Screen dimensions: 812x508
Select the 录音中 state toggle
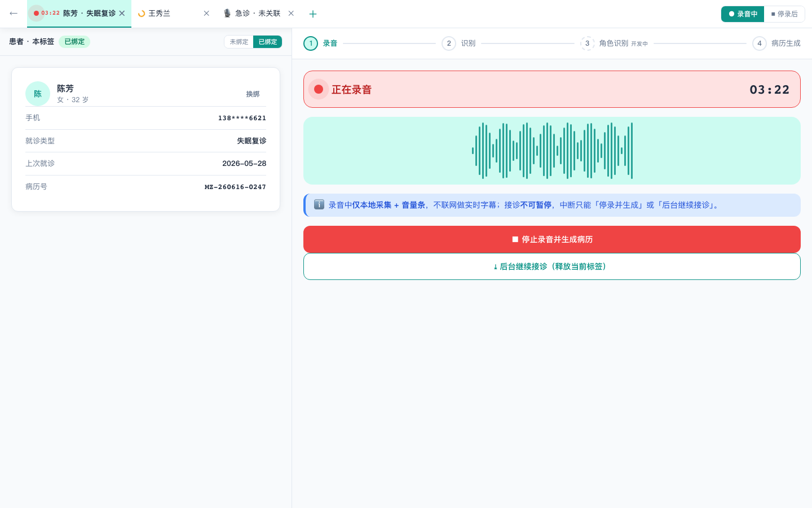(x=743, y=14)
